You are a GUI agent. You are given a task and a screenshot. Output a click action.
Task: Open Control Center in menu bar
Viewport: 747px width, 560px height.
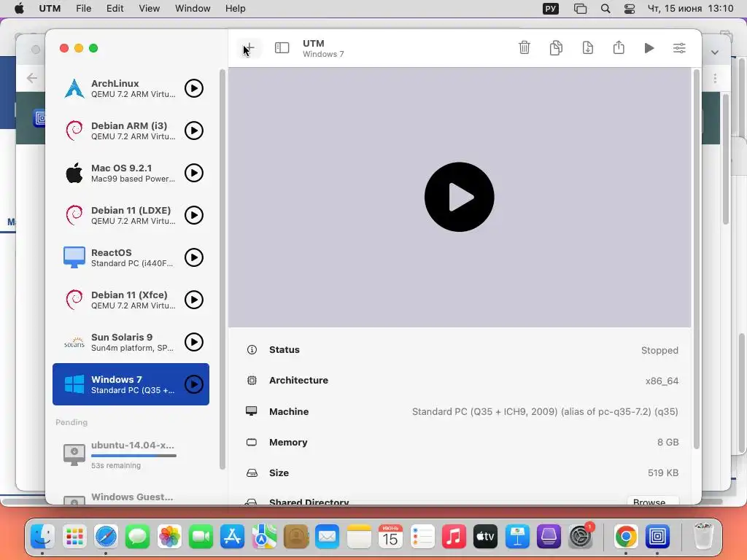630,9
